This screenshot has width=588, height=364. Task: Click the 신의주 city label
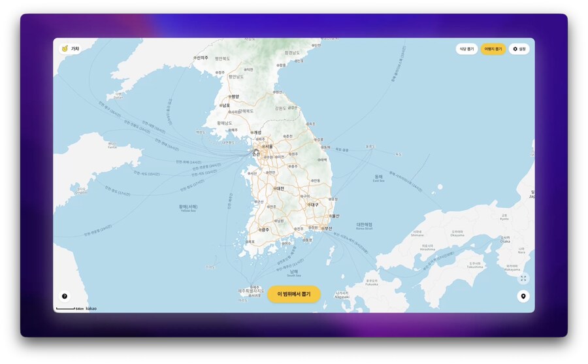coord(203,58)
